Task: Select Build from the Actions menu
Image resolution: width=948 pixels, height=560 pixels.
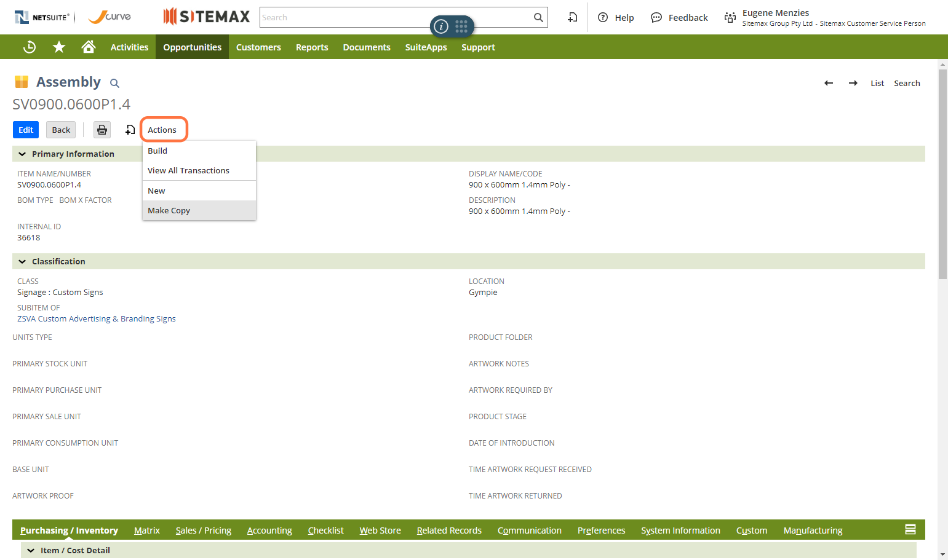Action: coord(199,151)
